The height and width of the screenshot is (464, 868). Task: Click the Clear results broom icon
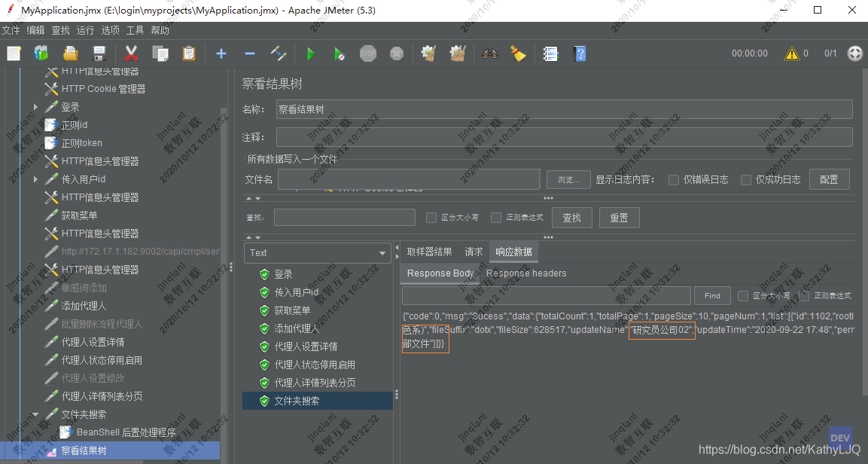pyautogui.click(x=428, y=53)
